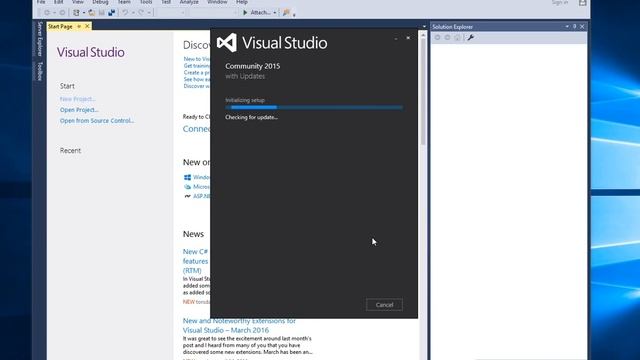Open the Undo history dropdown arrow

click(133, 13)
